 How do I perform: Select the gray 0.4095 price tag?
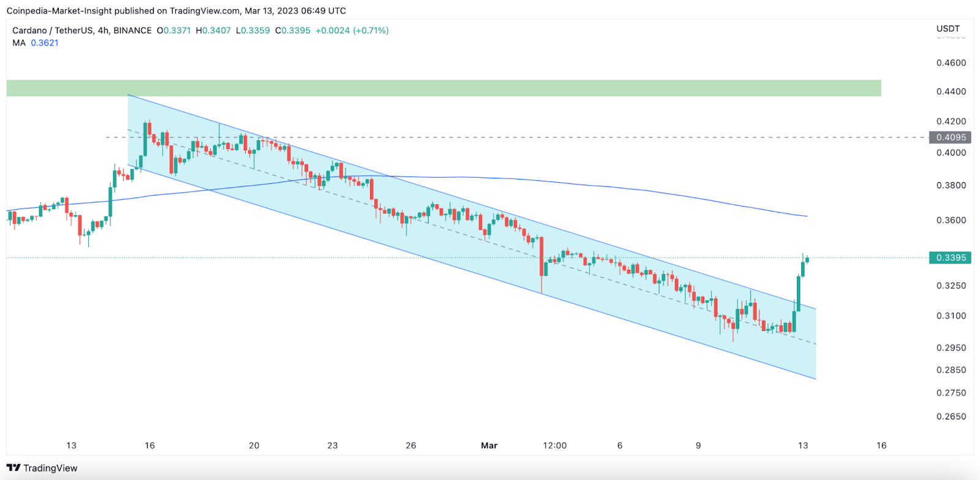click(x=951, y=137)
